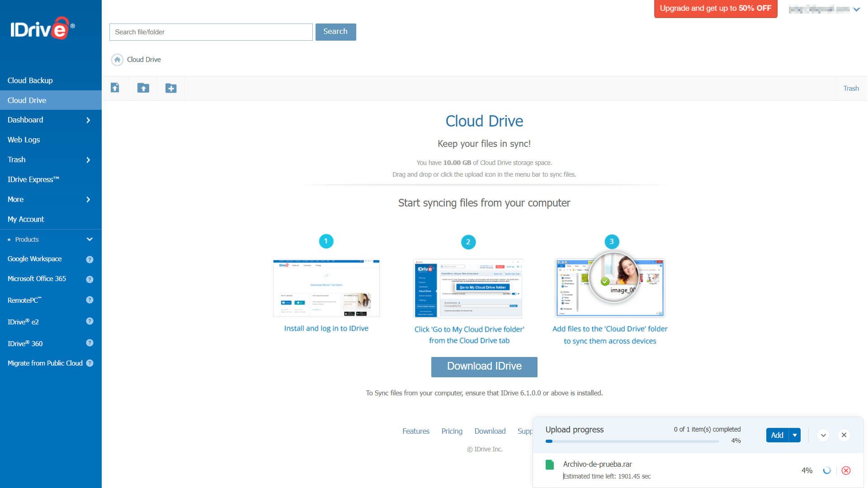This screenshot has width=868, height=488.
Task: Expand the Trash submenu in sidebar
Action: coord(88,160)
